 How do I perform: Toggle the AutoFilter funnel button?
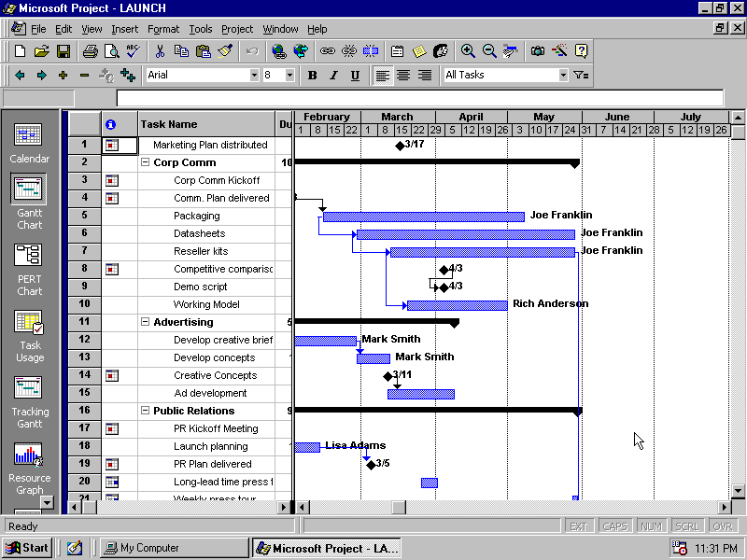[581, 76]
